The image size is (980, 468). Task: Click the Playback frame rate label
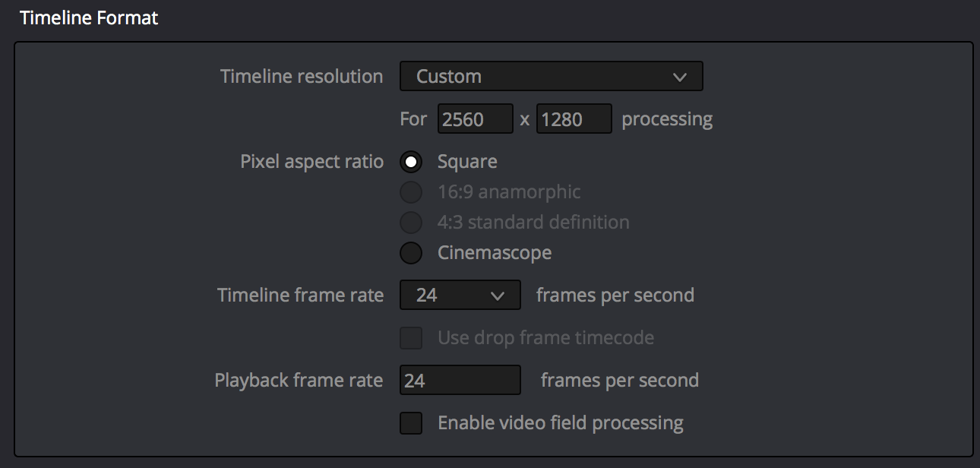299,381
